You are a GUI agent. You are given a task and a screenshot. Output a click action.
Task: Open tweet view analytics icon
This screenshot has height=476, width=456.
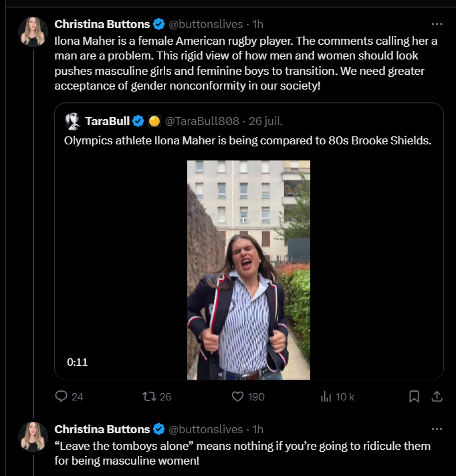326,396
